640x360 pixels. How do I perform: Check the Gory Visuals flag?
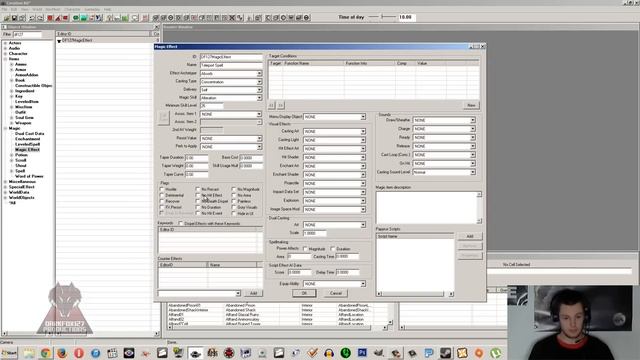[234, 207]
